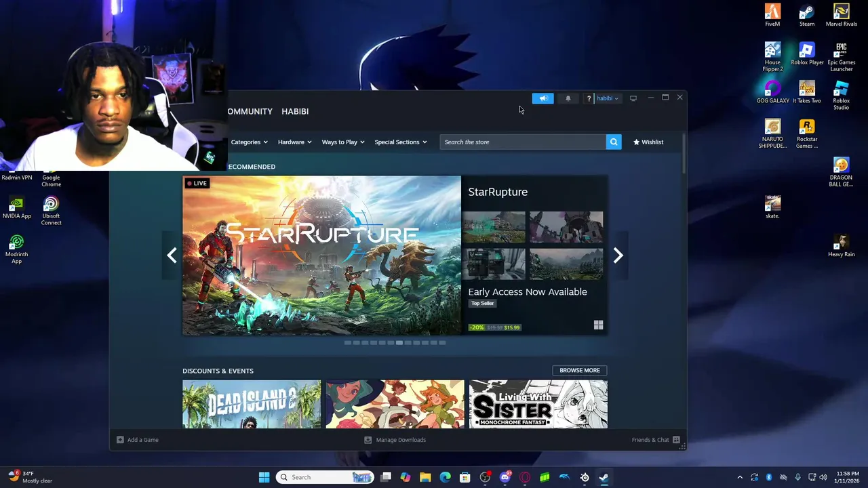Click the Add a Game plus icon

click(x=120, y=440)
